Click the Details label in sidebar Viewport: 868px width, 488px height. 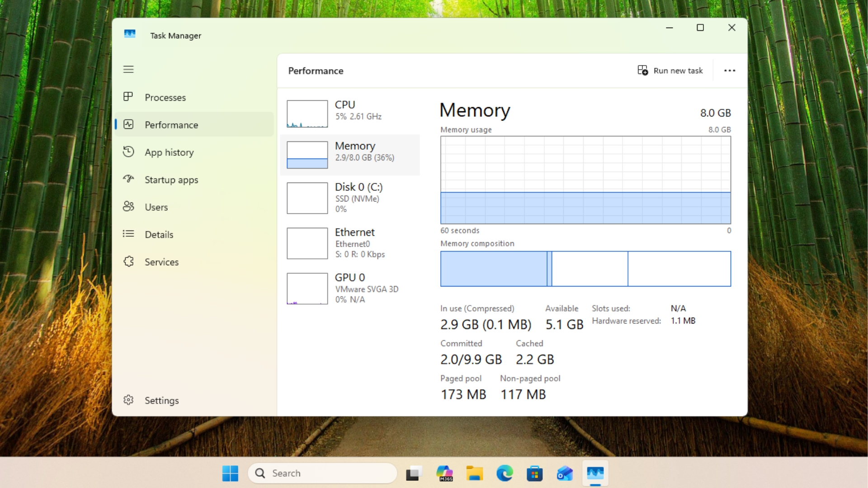point(159,235)
